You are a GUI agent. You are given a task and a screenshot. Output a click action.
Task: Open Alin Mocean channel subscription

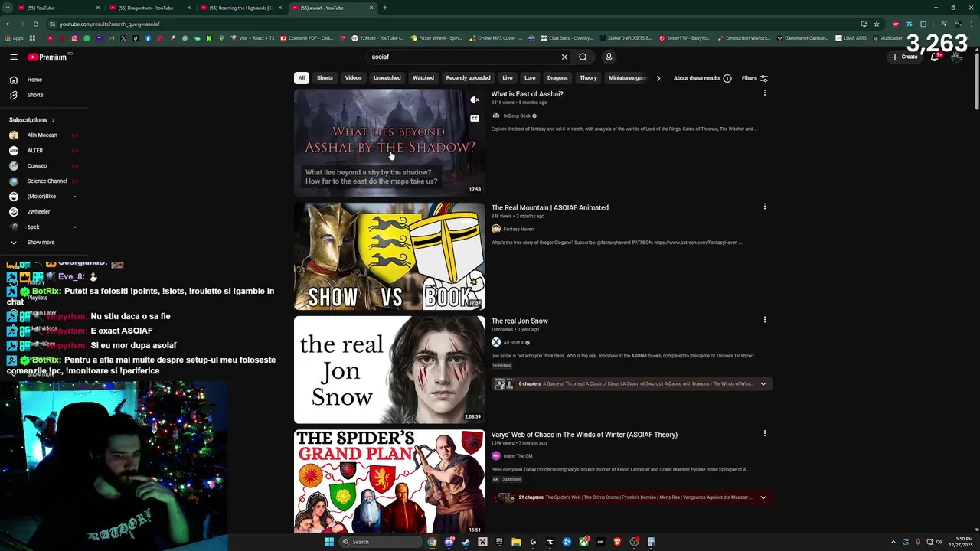pyautogui.click(x=43, y=135)
